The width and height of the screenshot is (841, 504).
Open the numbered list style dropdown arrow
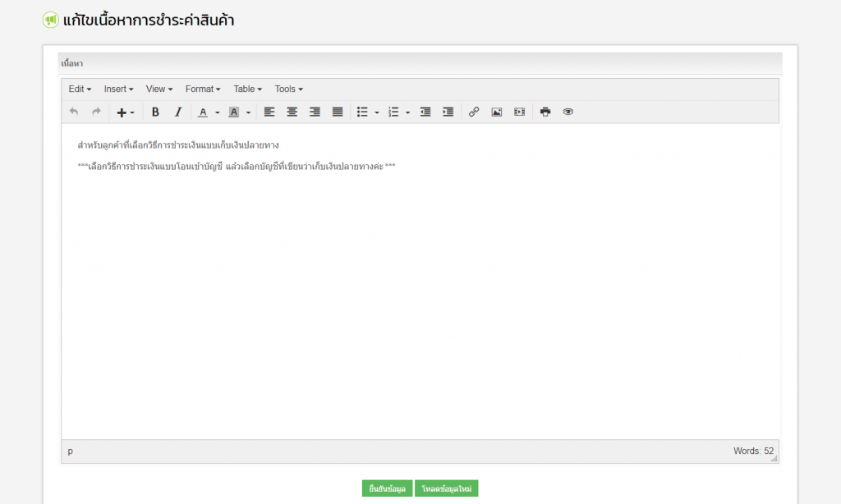407,112
